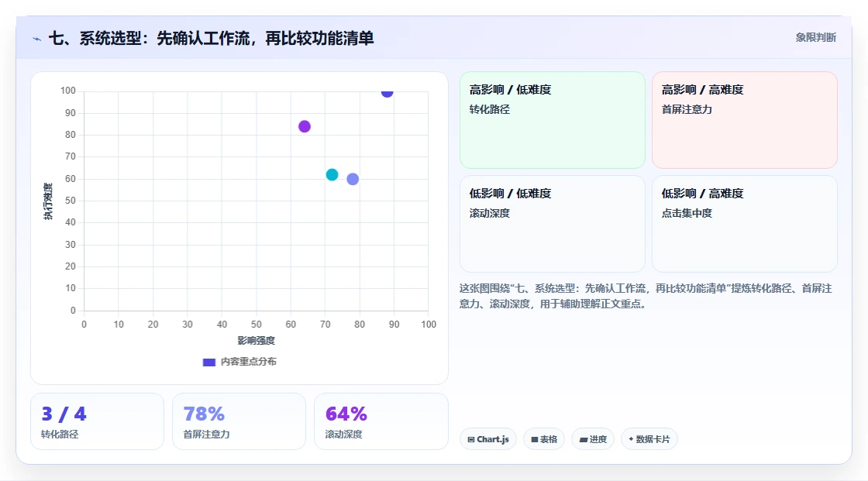Click the 执行难度 y-axis title

[x=48, y=201]
